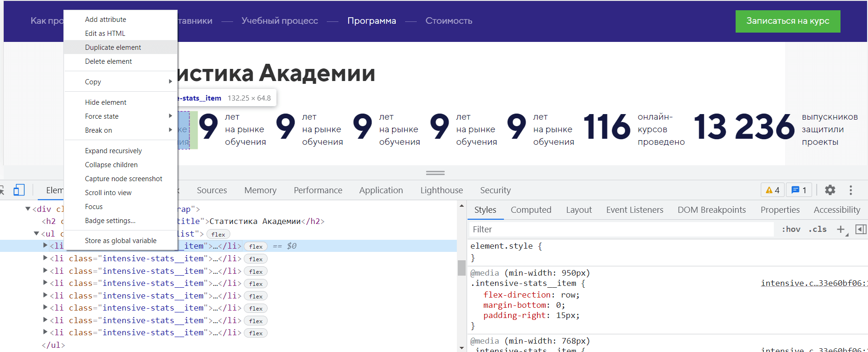Expand the selected li node arrow
This screenshot has width=868, height=352.
pyautogui.click(x=45, y=245)
